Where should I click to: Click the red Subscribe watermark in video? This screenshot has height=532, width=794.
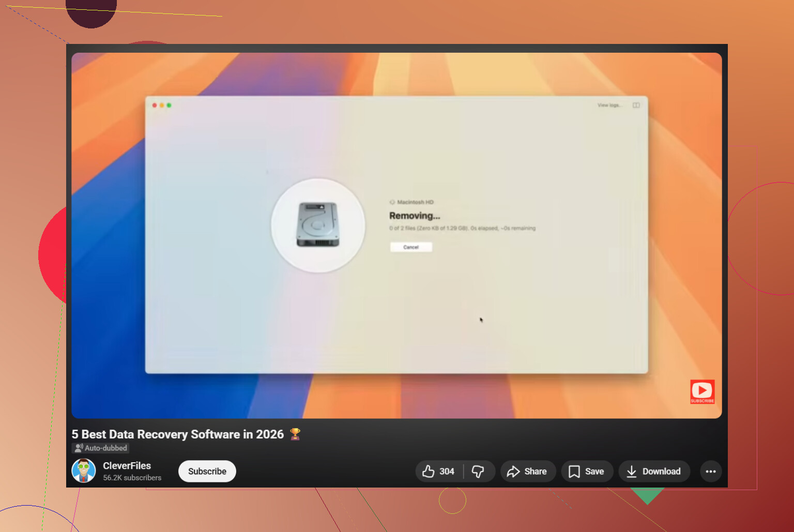coord(702,392)
